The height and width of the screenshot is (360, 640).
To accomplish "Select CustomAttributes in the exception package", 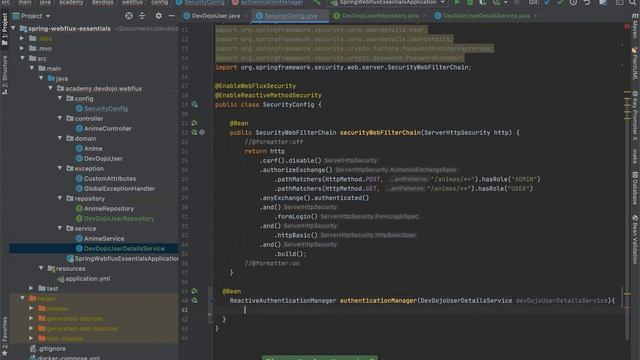I will click(x=110, y=178).
